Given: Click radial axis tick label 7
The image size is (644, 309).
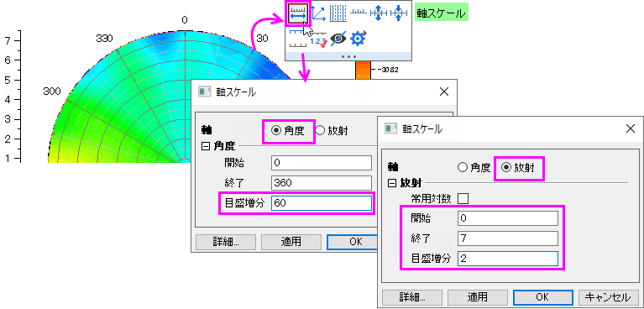Looking at the screenshot, I should click(x=8, y=40).
